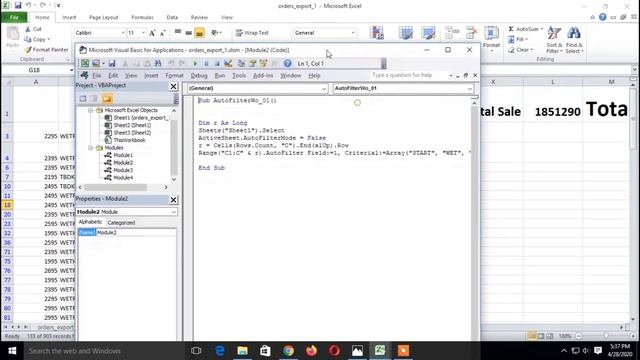Click AutoSum in Excel Editing group
The image size is (640, 360).
coord(525,29)
